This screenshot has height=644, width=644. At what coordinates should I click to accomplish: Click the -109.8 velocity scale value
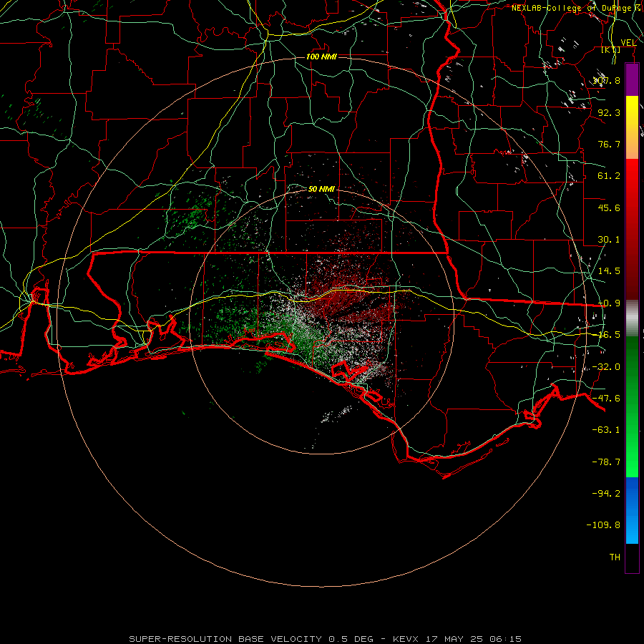point(604,525)
